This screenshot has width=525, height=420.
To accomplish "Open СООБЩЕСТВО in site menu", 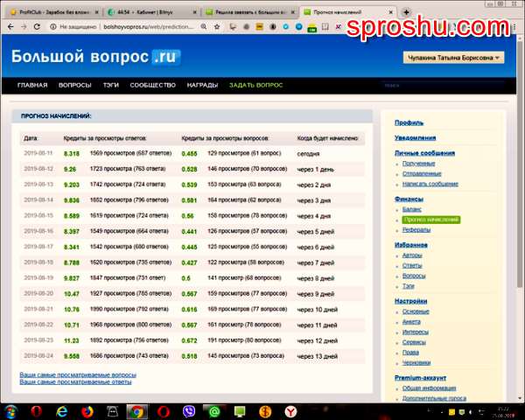I will point(152,85).
